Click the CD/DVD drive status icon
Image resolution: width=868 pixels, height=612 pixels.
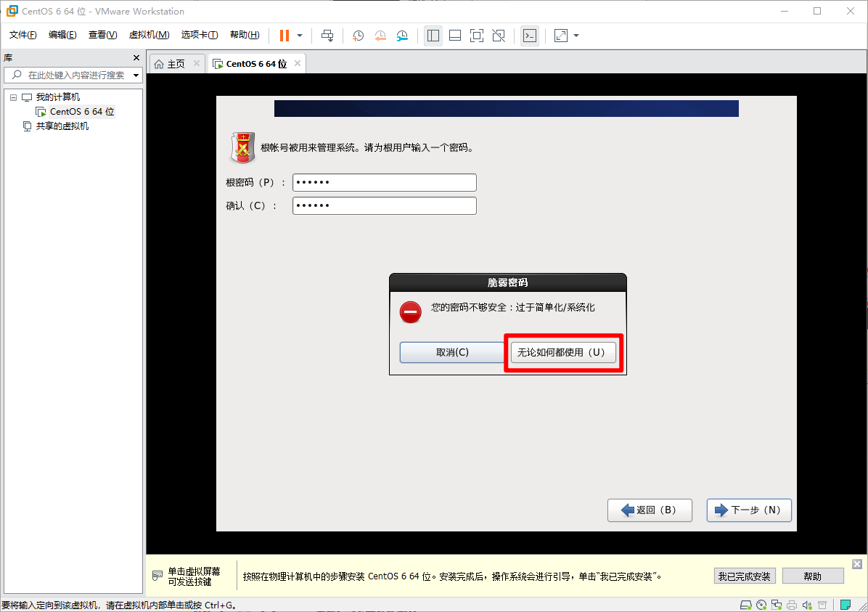point(762,605)
